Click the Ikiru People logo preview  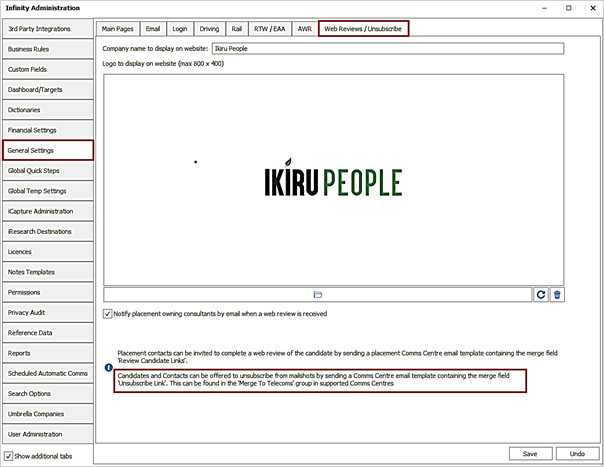(327, 181)
